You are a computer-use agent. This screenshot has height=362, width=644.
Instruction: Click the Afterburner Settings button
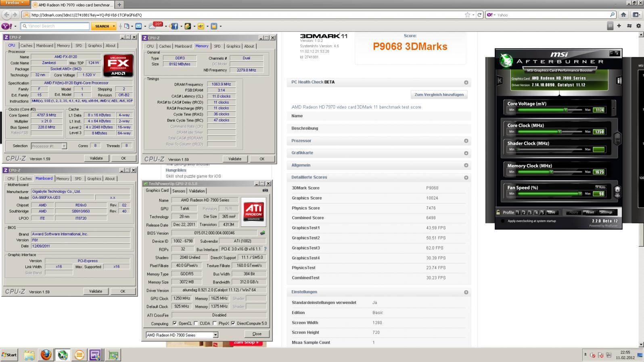point(606,212)
